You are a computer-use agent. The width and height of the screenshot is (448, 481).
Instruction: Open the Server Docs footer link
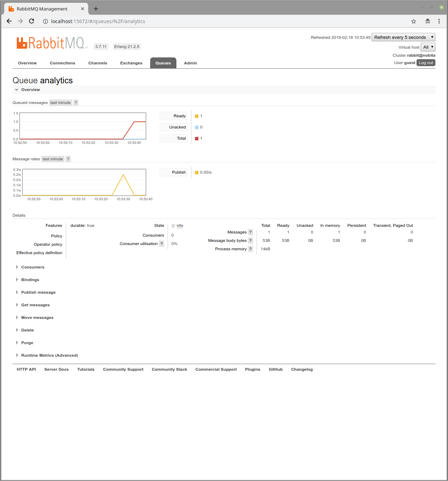[x=56, y=369]
